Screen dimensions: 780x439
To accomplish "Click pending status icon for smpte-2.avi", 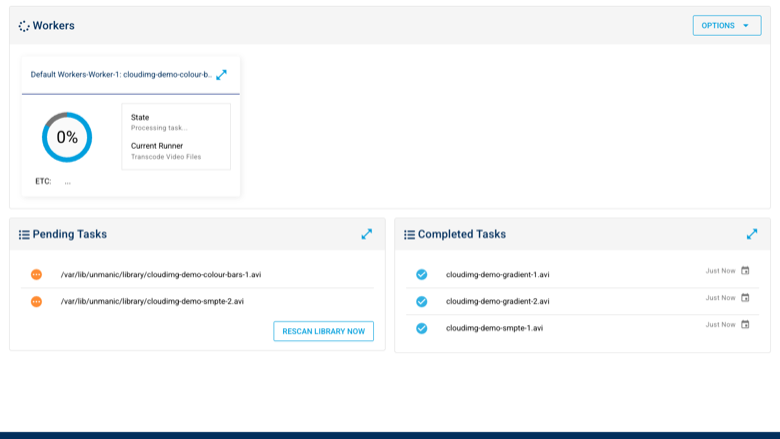I will [36, 301].
